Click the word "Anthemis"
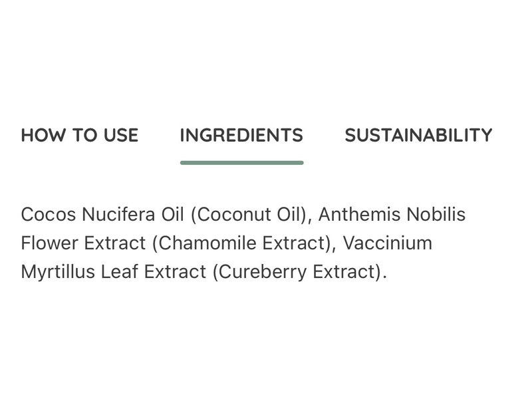Image resolution: width=532 pixels, height=399 pixels. click(362, 215)
